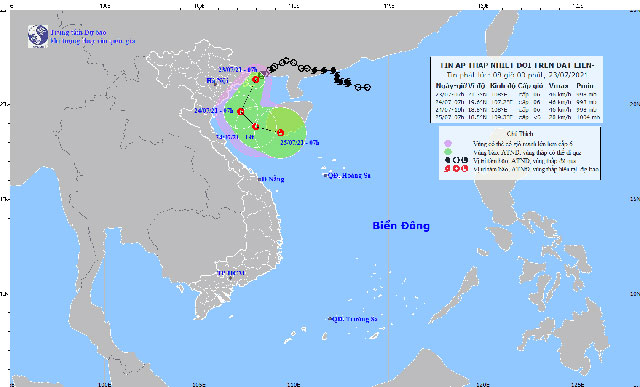Click the 'QĐ. Hoàng Sa' label
This screenshot has width=640, height=387.
348,176
